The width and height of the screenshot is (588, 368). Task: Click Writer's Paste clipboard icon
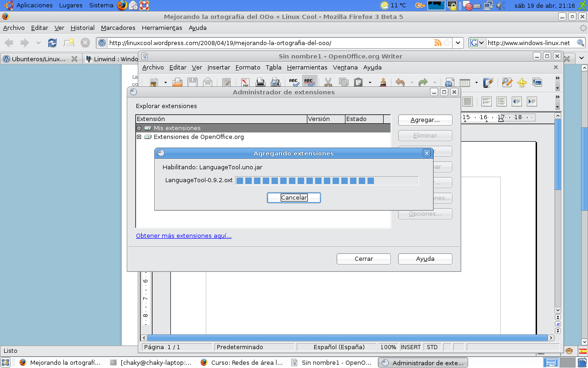click(x=358, y=83)
